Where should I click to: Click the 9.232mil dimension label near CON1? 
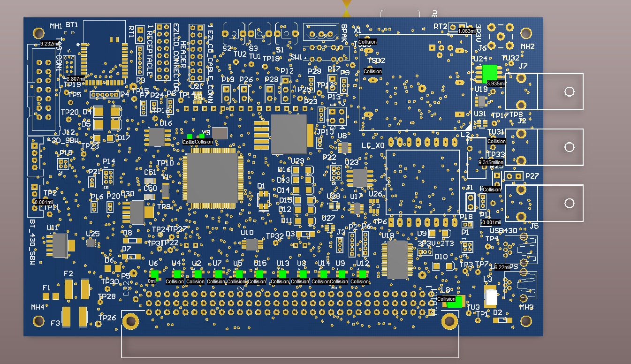(50, 43)
